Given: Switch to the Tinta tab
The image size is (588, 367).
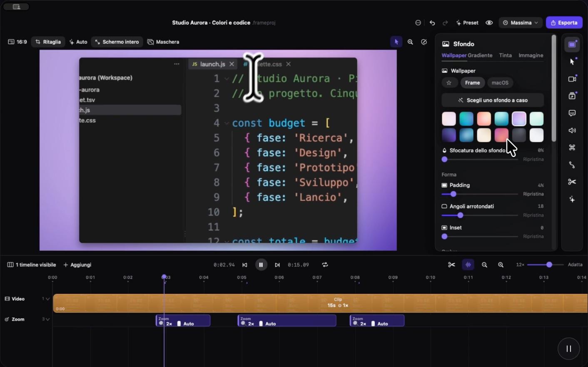Looking at the screenshot, I should point(506,55).
